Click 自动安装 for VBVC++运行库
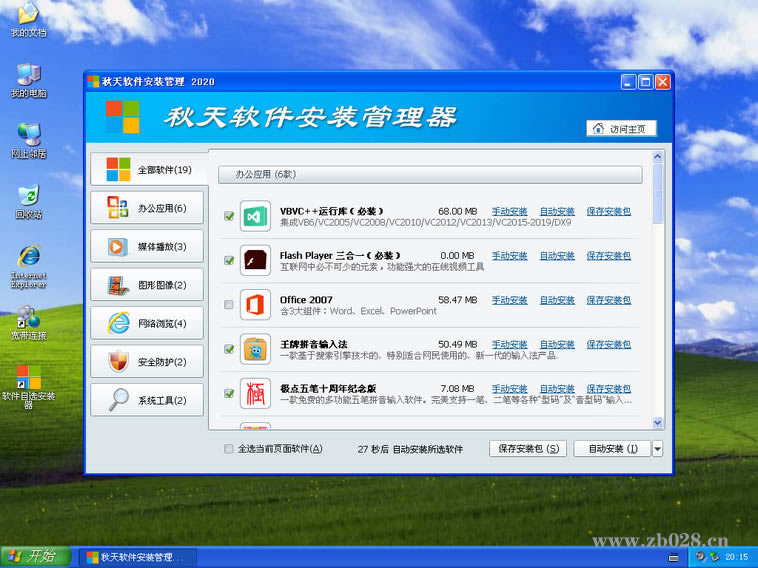This screenshot has height=568, width=758. [557, 211]
